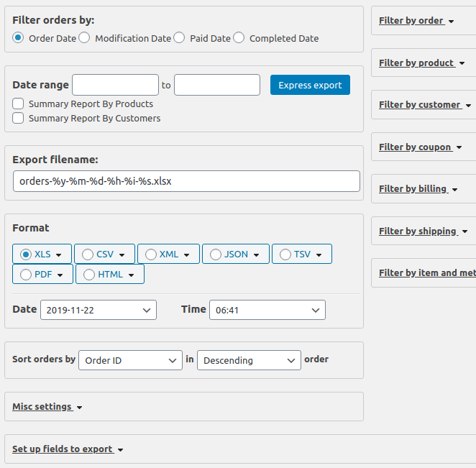Viewport: 476px width, 468px height.
Task: Select the Modification Date radio button
Action: [x=84, y=38]
